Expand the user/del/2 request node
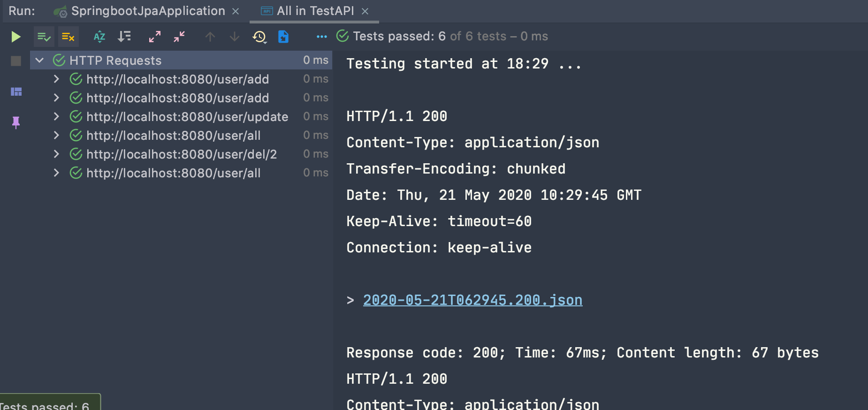Screen dimensions: 868x410 click(x=56, y=154)
